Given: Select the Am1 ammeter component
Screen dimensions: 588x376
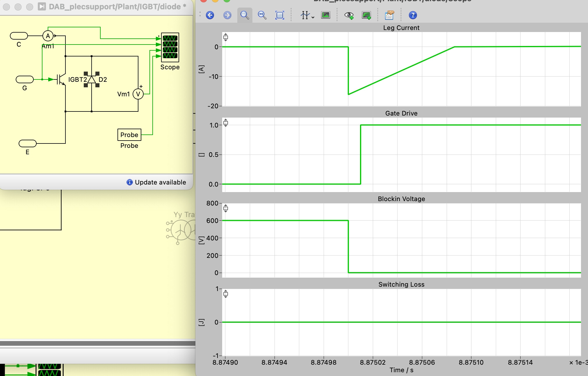Looking at the screenshot, I should coord(48,36).
